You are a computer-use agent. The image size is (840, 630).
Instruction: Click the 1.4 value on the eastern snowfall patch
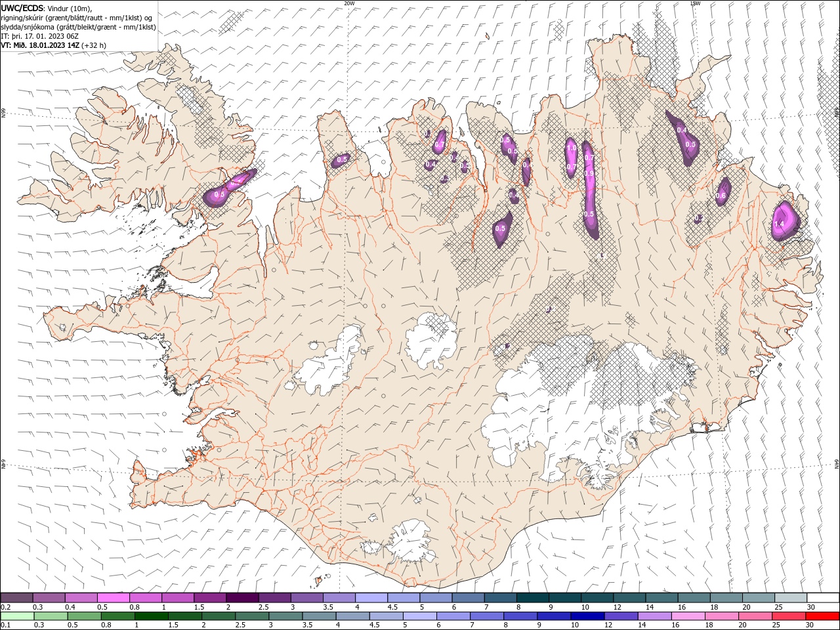click(779, 224)
